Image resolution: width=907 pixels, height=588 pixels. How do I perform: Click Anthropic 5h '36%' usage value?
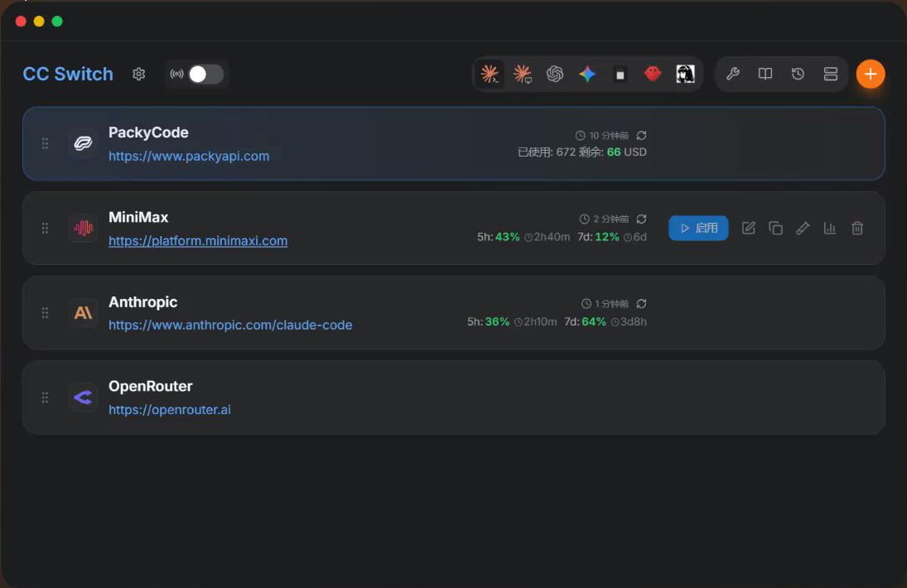pos(498,321)
